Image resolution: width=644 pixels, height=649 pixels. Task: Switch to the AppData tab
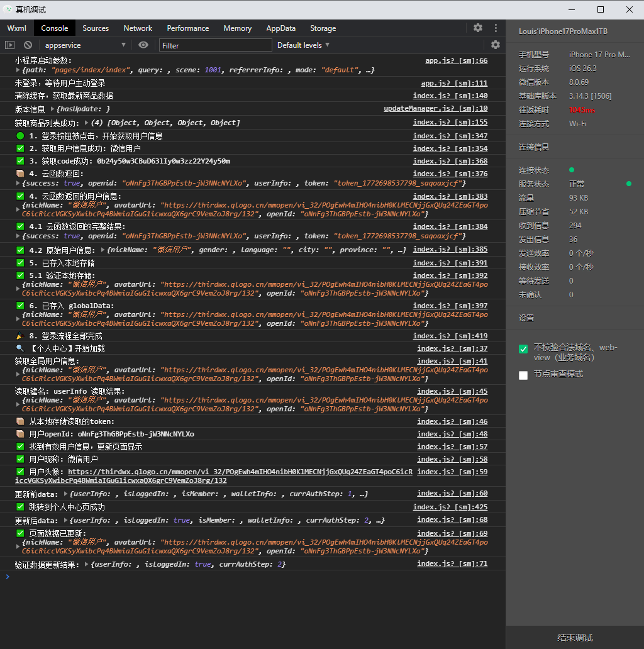pos(280,28)
